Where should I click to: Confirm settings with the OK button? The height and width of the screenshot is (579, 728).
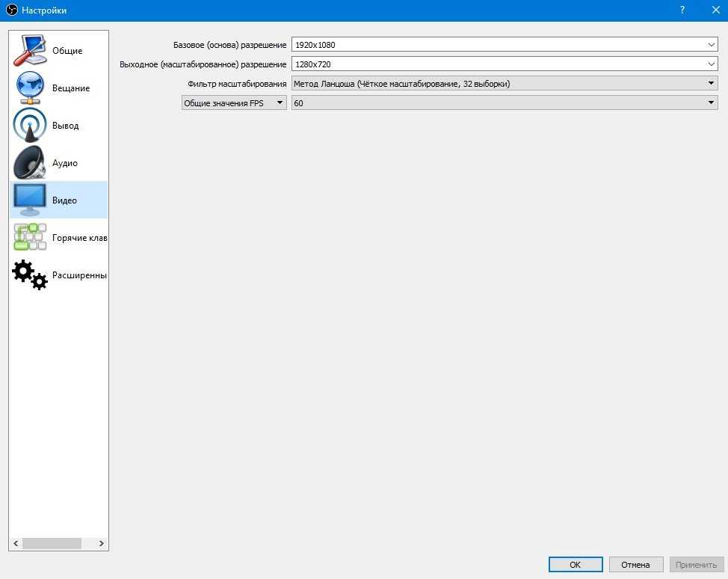click(x=576, y=564)
